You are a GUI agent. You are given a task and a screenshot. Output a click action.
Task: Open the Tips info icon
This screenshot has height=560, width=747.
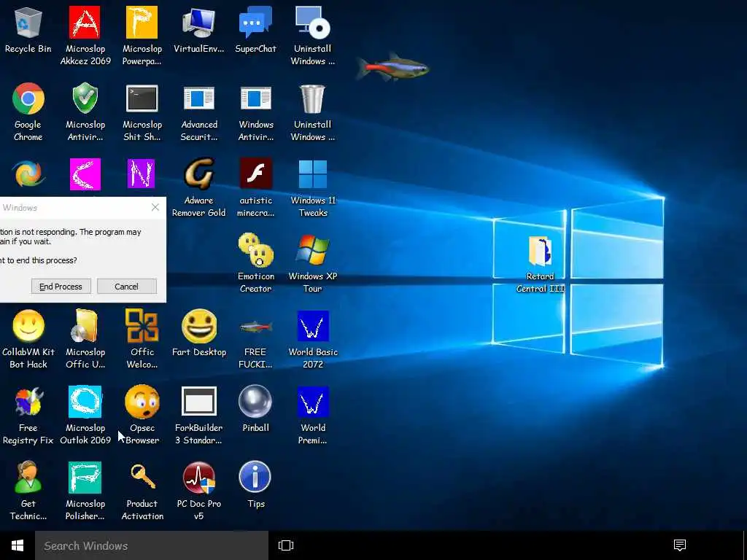[255, 477]
